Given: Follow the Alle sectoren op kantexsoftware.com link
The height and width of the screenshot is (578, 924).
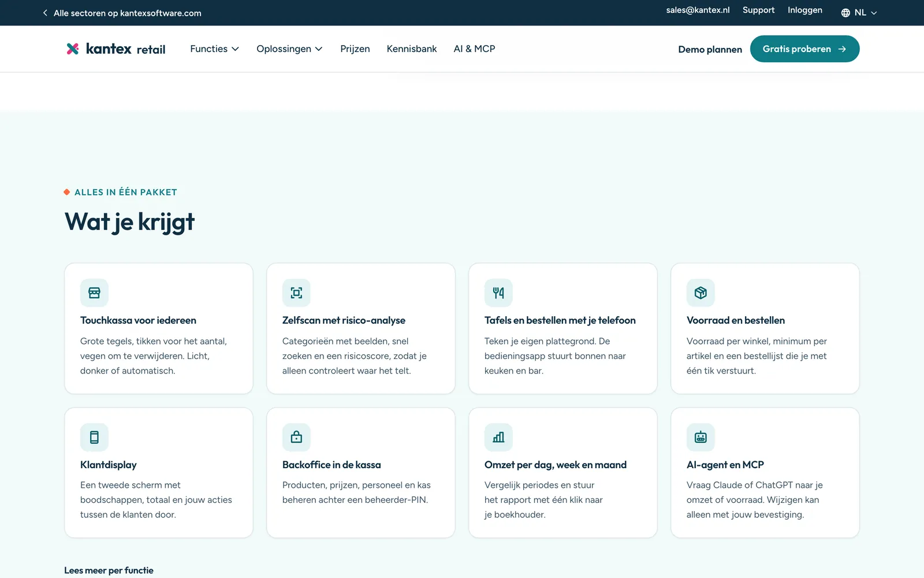Looking at the screenshot, I should 122,13.
